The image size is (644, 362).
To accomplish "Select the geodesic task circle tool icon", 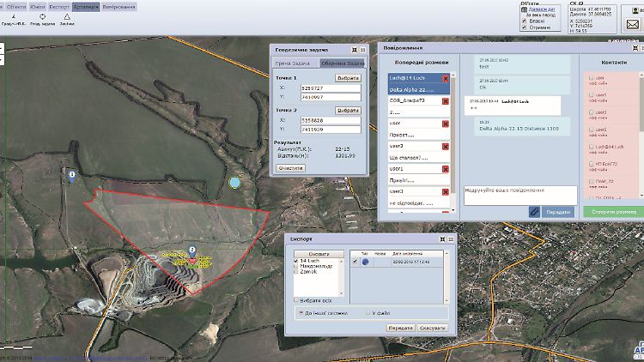I will tap(42, 17).
